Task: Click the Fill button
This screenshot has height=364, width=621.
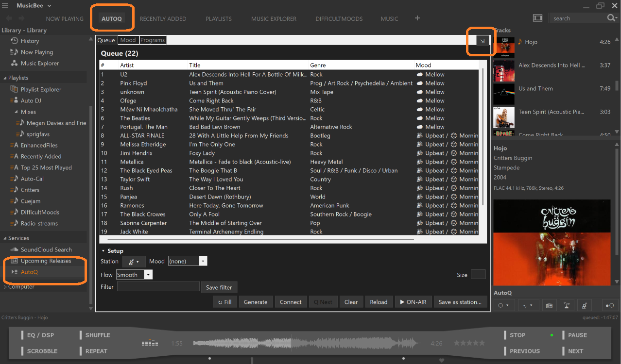Action: [224, 302]
